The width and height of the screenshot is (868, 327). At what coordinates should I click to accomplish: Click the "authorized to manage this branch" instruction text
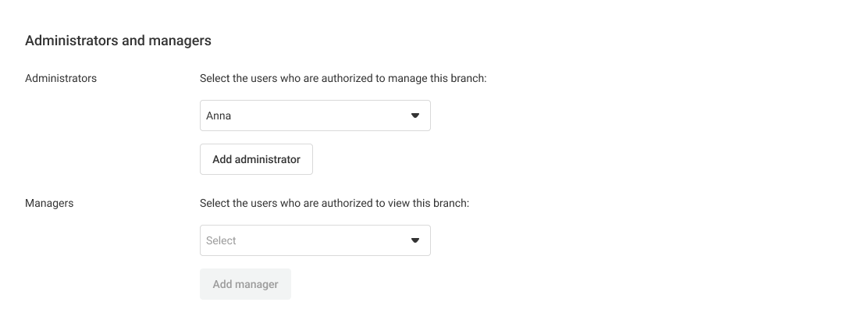[343, 78]
